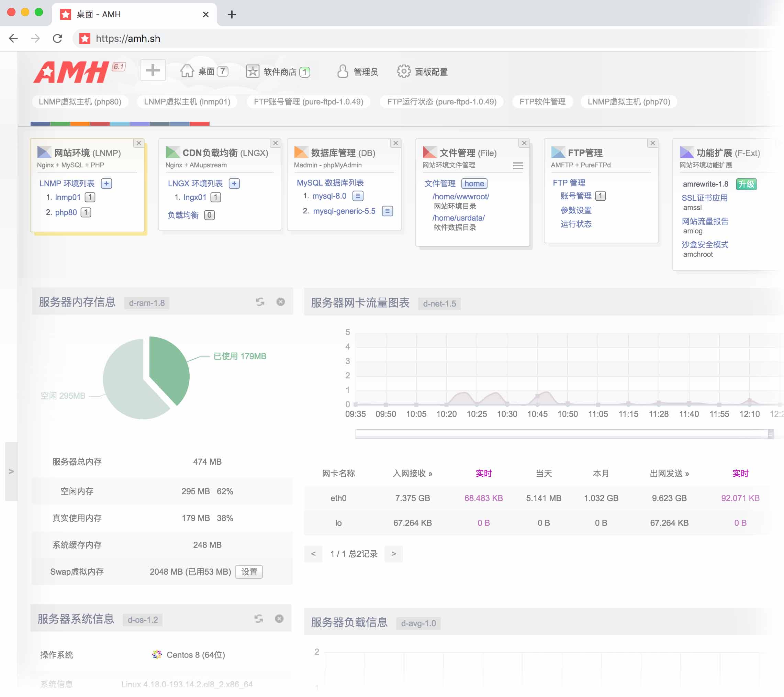The image size is (784, 697).
Task: Open 面板配置 panel settings
Action: click(423, 71)
